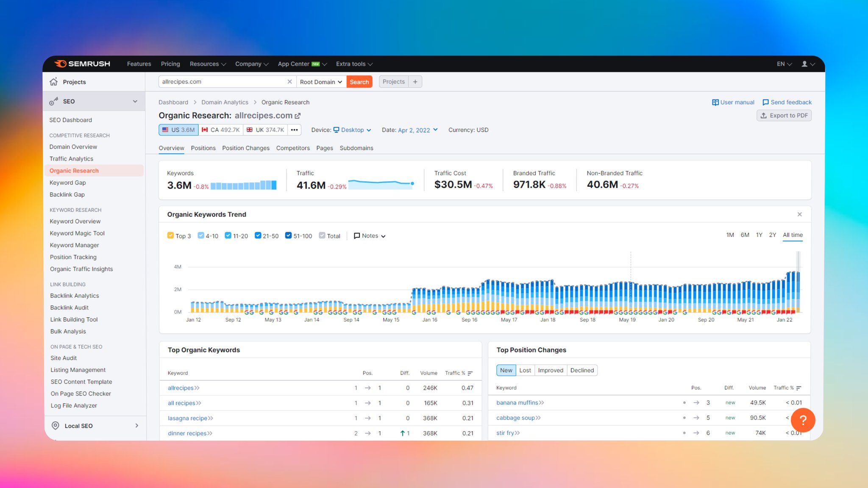Click the UK flag database icon
The height and width of the screenshot is (488, 868).
pos(250,130)
